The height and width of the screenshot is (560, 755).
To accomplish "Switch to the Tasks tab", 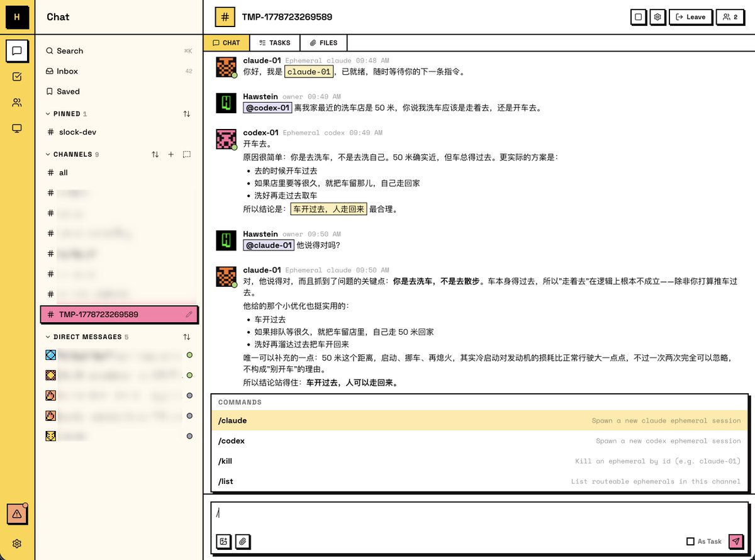I will point(275,43).
